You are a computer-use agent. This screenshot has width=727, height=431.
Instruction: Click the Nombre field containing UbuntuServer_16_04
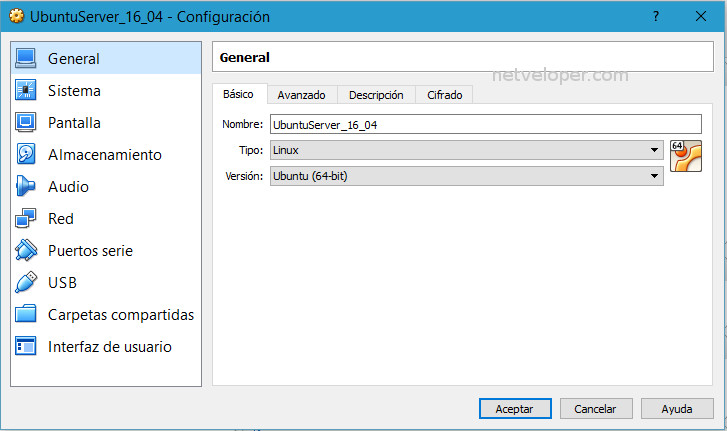pyautogui.click(x=485, y=124)
